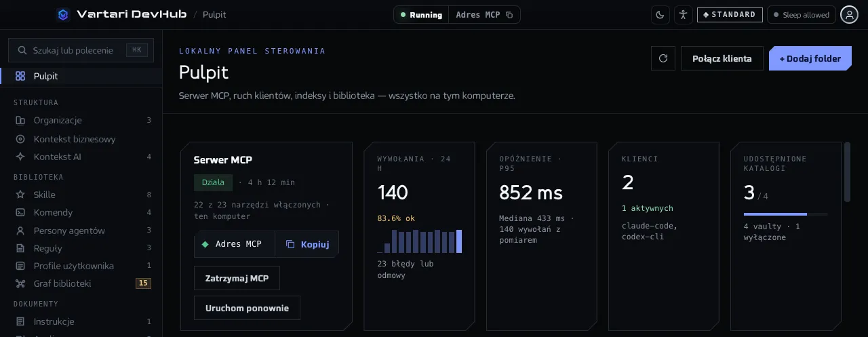The height and width of the screenshot is (337, 868).
Task: Click the Pulpit dashboard grid icon
Action: (20, 76)
